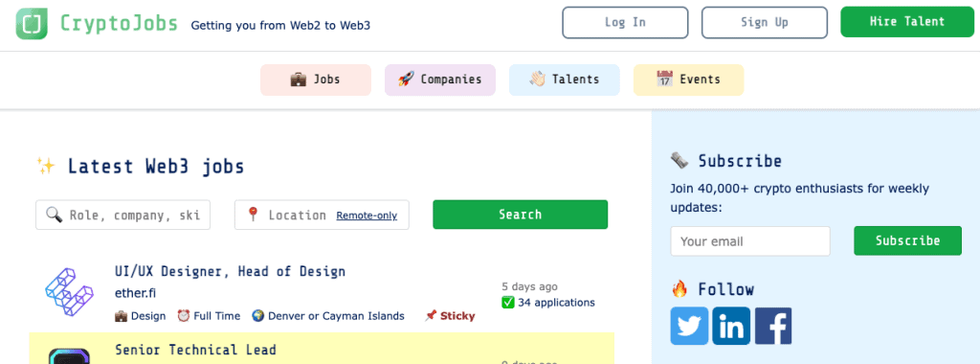Click the ether.fi company logo
980x364 pixels.
pyautogui.click(x=69, y=291)
